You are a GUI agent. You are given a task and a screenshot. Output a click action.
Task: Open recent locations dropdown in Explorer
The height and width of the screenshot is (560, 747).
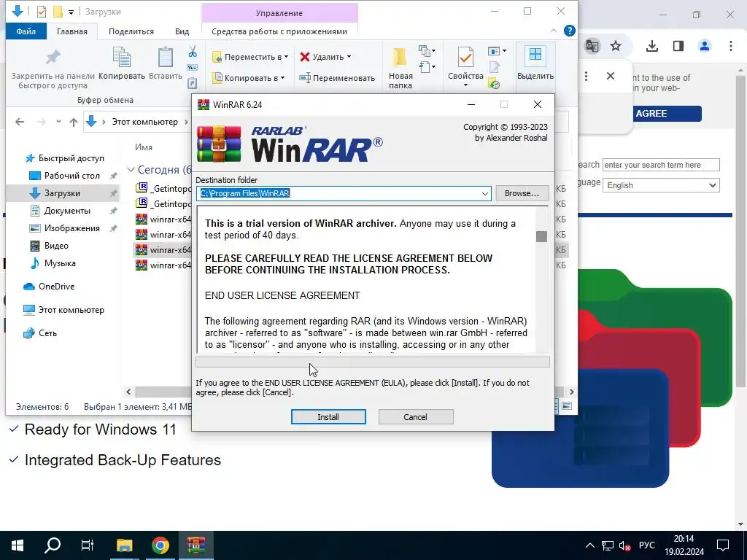coord(58,122)
